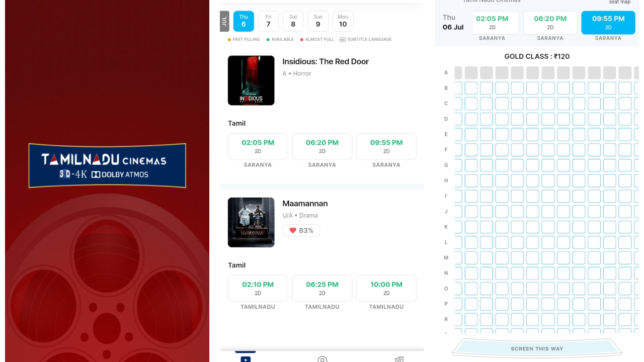Select Sat 8 date tab
The image size is (644, 362).
(x=293, y=21)
